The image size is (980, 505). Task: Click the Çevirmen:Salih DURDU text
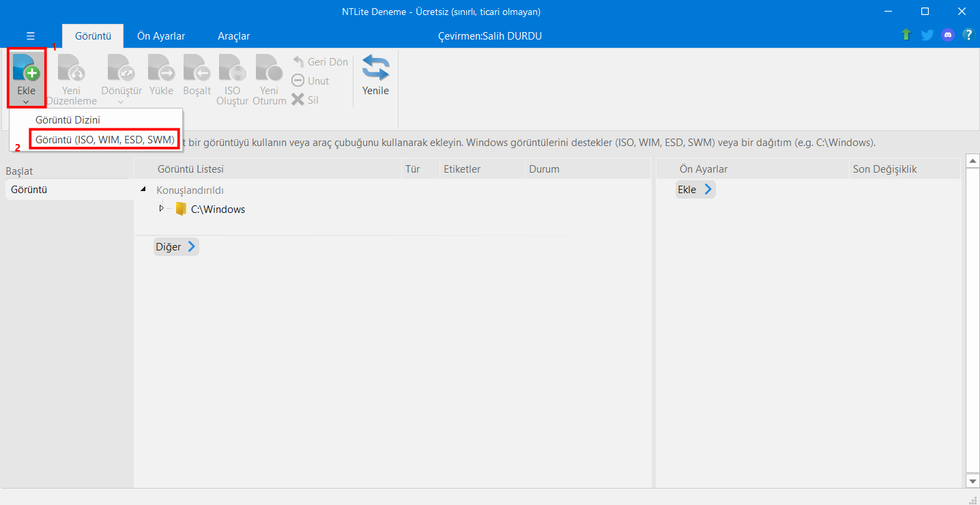[x=490, y=36]
